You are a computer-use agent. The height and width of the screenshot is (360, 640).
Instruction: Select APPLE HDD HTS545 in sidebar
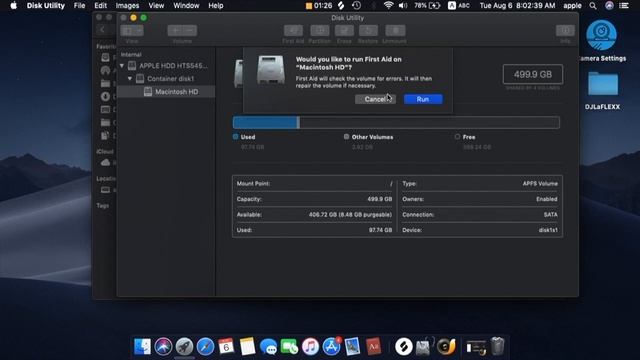pos(173,66)
